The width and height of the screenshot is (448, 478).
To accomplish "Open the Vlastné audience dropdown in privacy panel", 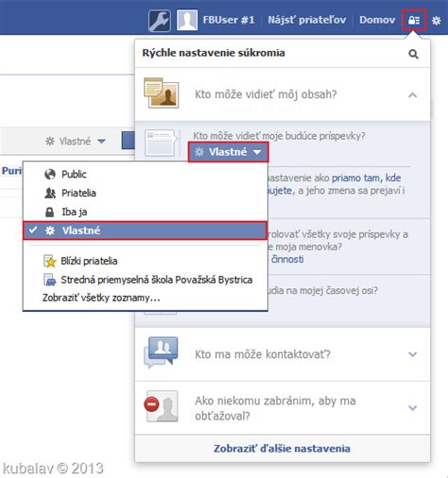I will (228, 152).
